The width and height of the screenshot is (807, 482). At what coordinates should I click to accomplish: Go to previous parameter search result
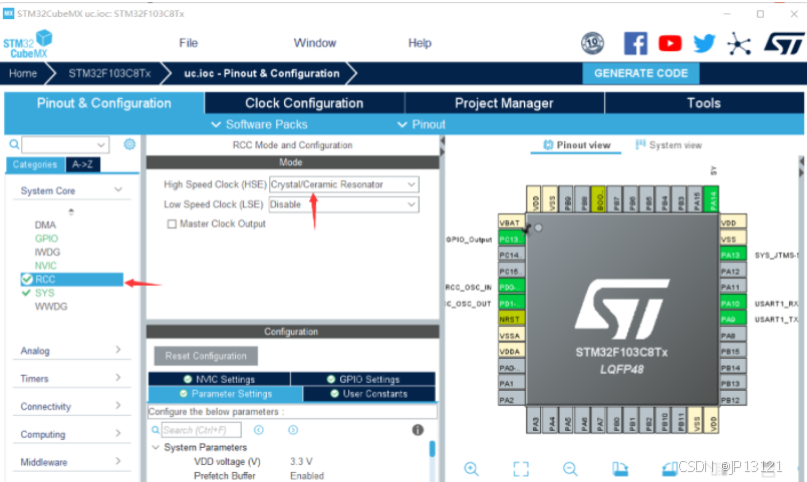(x=258, y=430)
